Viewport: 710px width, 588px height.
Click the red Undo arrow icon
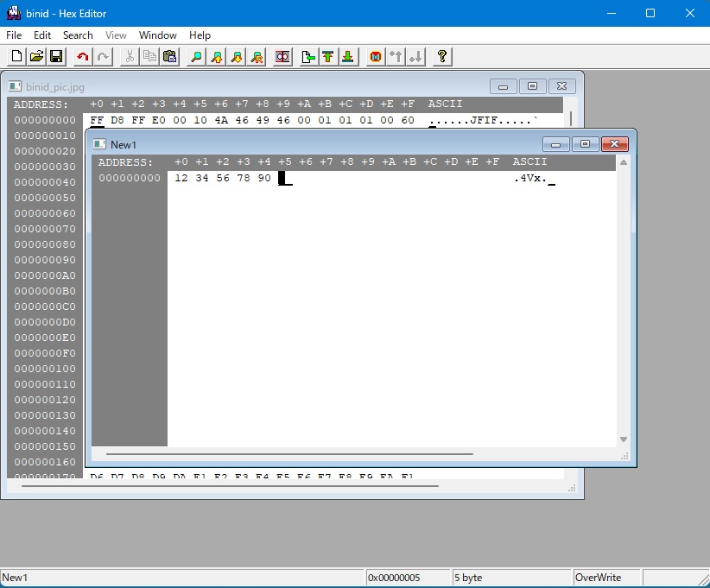click(83, 57)
